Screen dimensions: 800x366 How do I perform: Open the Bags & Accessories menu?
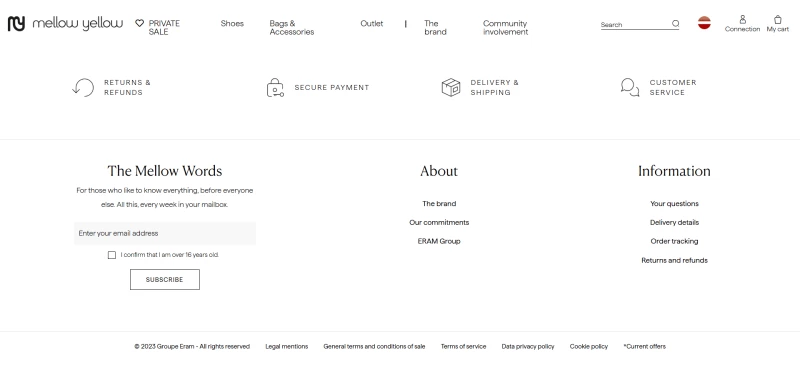click(292, 28)
